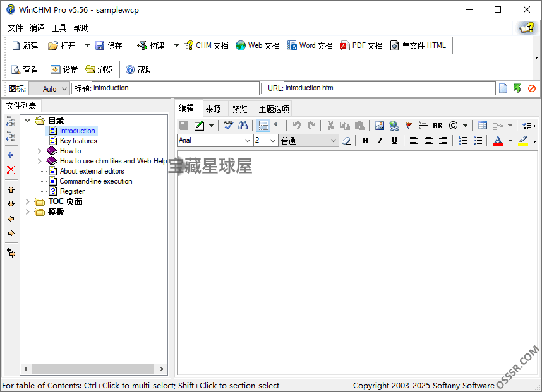Viewport: 542px width, 392px height.
Task: Select Key features in the file tree
Action: click(78, 141)
